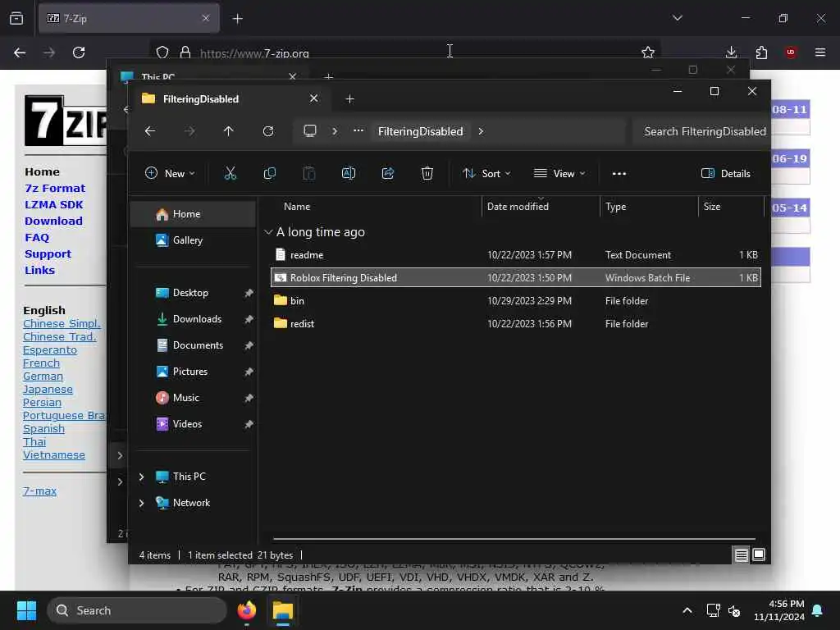Click 7-max link on 7-Zip page
The height and width of the screenshot is (630, 840).
click(x=39, y=491)
